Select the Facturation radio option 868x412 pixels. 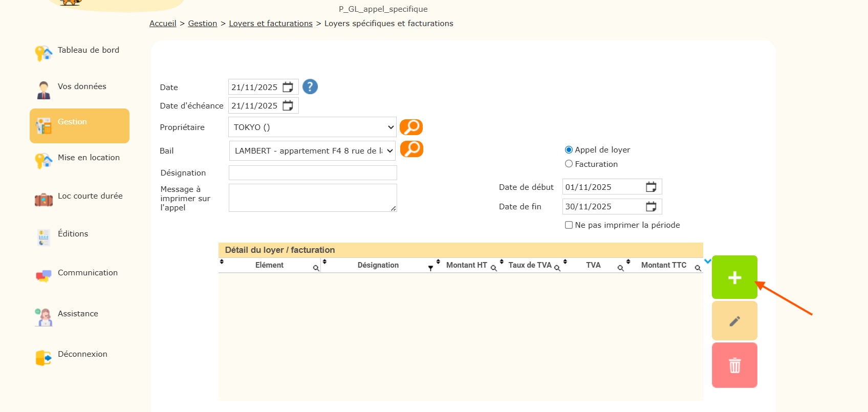[569, 164]
